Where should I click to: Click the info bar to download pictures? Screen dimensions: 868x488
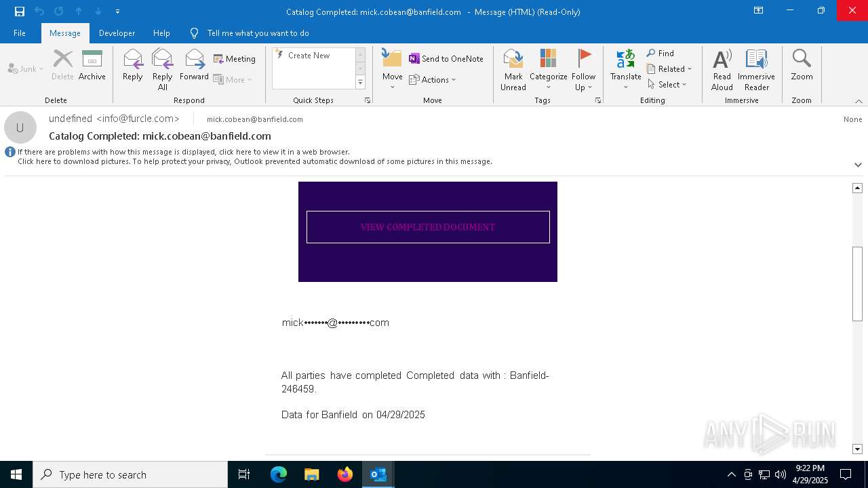point(254,161)
